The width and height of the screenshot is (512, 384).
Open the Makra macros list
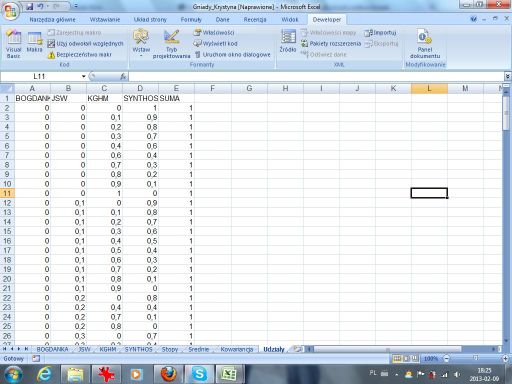coord(34,42)
